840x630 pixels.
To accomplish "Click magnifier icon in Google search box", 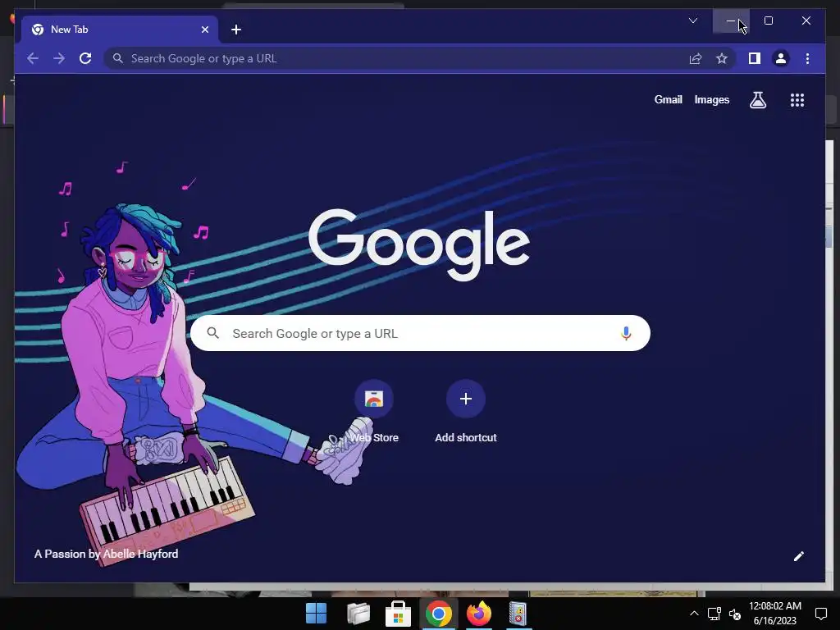I will [212, 333].
